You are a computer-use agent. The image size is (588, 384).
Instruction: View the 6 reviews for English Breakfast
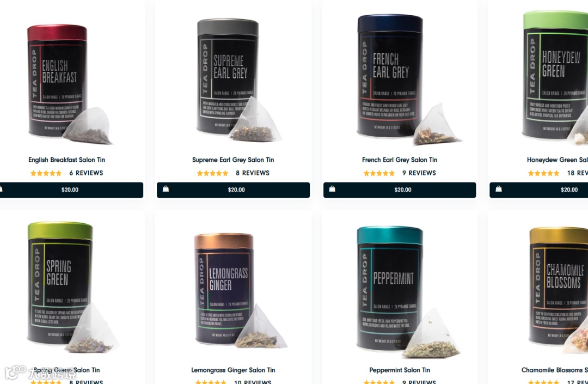[x=86, y=173]
